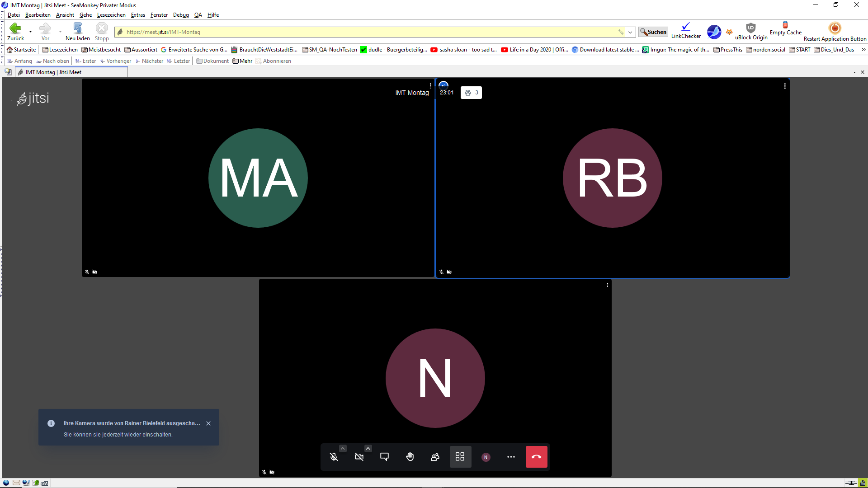868x488 pixels.
Task: Toggle tile view layout
Action: (x=460, y=457)
